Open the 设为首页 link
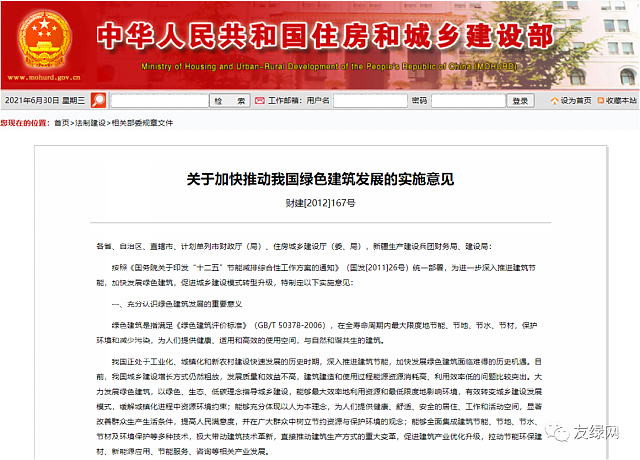 [x=576, y=100]
